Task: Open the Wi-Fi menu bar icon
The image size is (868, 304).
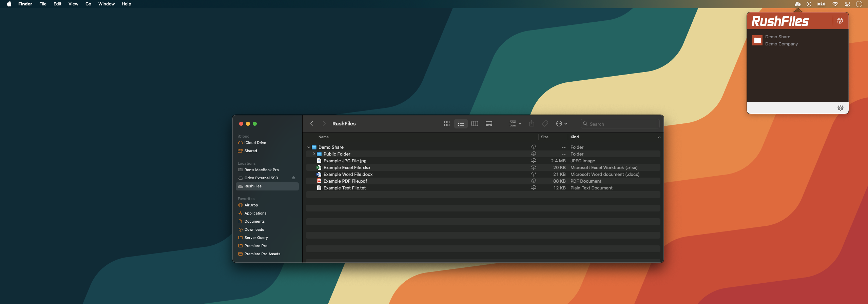Action: point(835,4)
